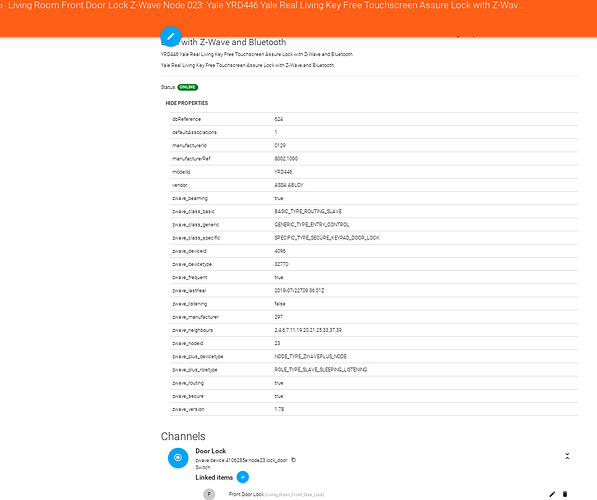Collapse the Door Lock channel details
Image resolution: width=597 pixels, height=500 pixels.
pyautogui.click(x=567, y=456)
